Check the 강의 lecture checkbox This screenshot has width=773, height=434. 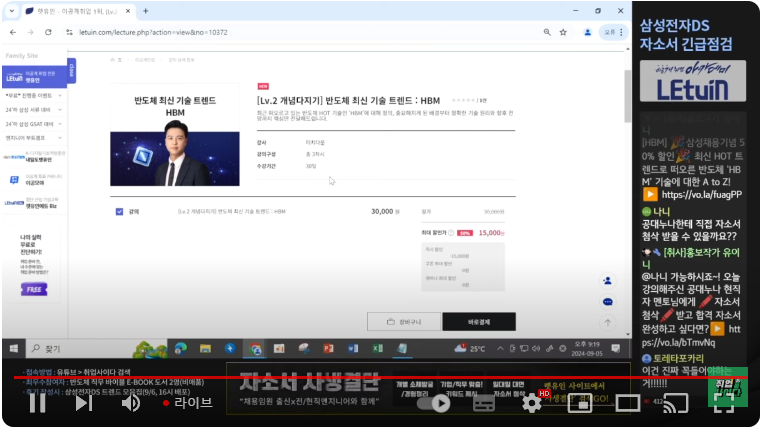pos(120,211)
